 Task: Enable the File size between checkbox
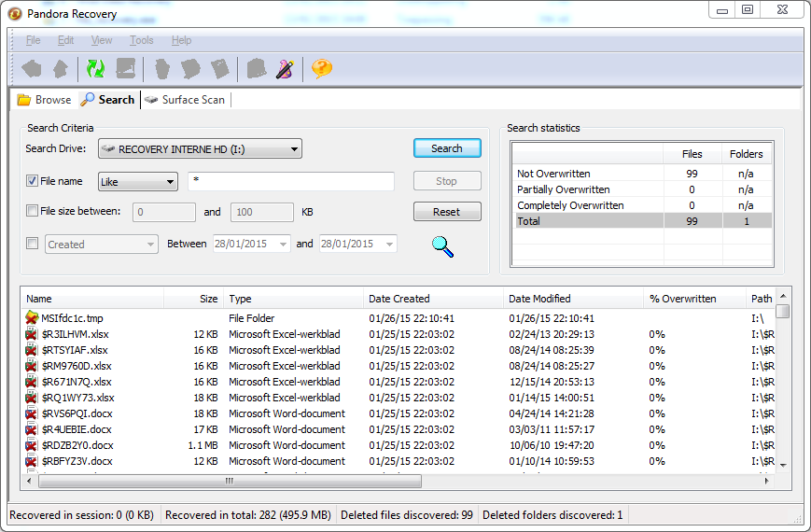coord(32,211)
